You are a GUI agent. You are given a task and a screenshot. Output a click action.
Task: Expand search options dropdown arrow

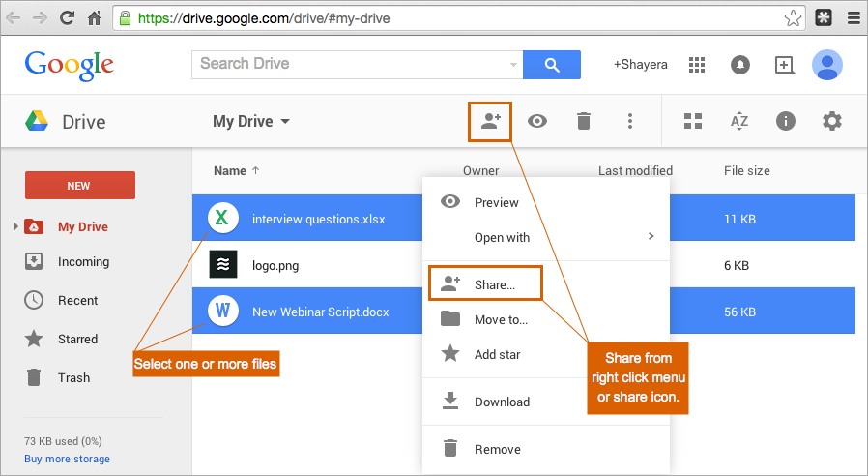pyautogui.click(x=513, y=64)
